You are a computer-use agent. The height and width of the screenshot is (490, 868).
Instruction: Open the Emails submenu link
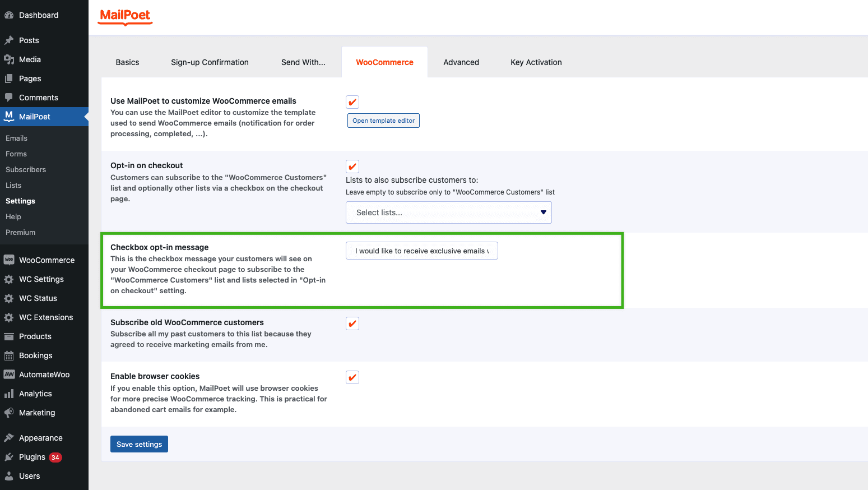[x=16, y=138]
